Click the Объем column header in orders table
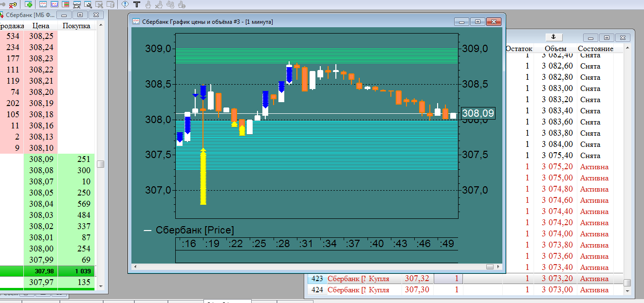644x303 pixels. click(x=555, y=49)
